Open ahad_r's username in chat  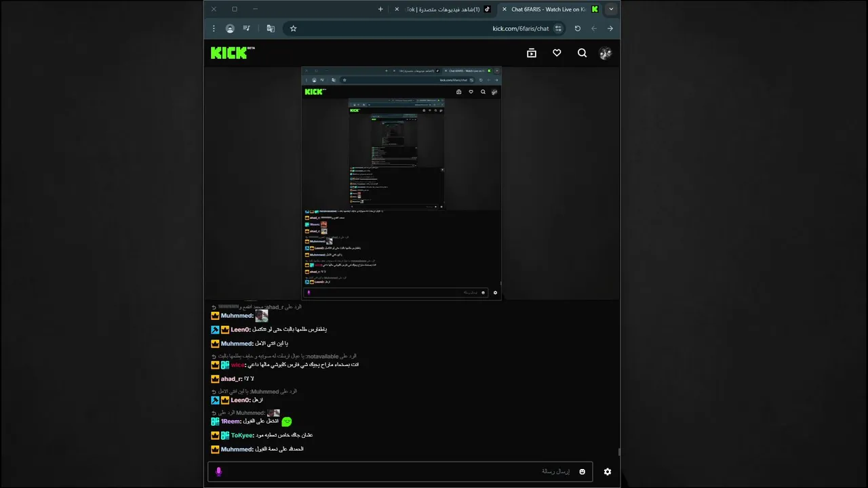pos(231,379)
